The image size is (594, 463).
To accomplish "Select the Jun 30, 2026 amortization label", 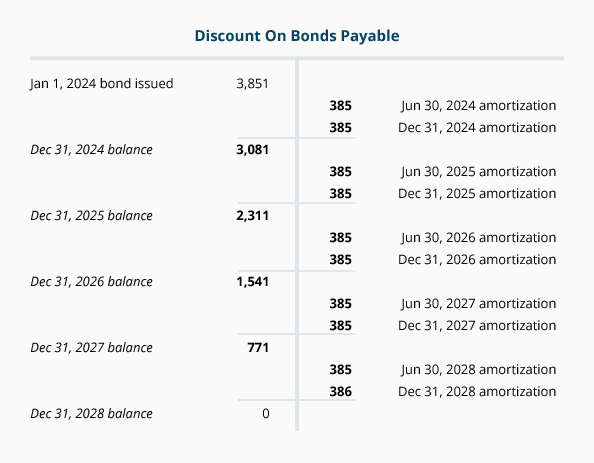I will [478, 237].
